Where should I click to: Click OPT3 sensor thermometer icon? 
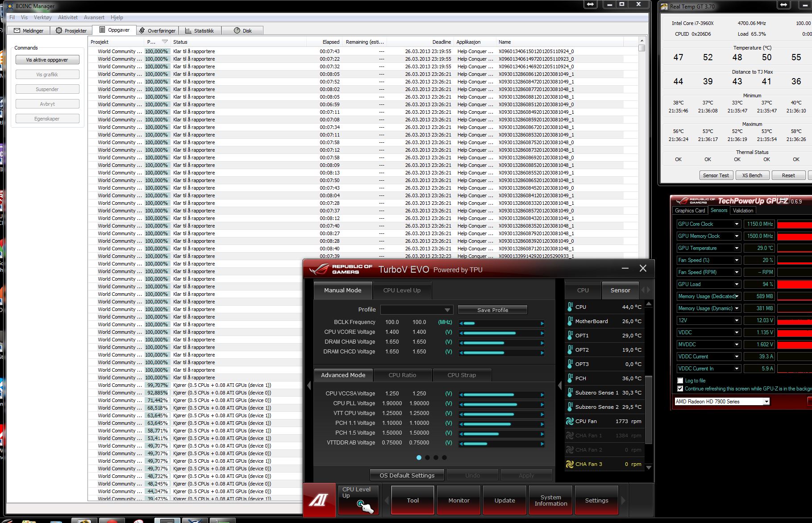pyautogui.click(x=570, y=364)
